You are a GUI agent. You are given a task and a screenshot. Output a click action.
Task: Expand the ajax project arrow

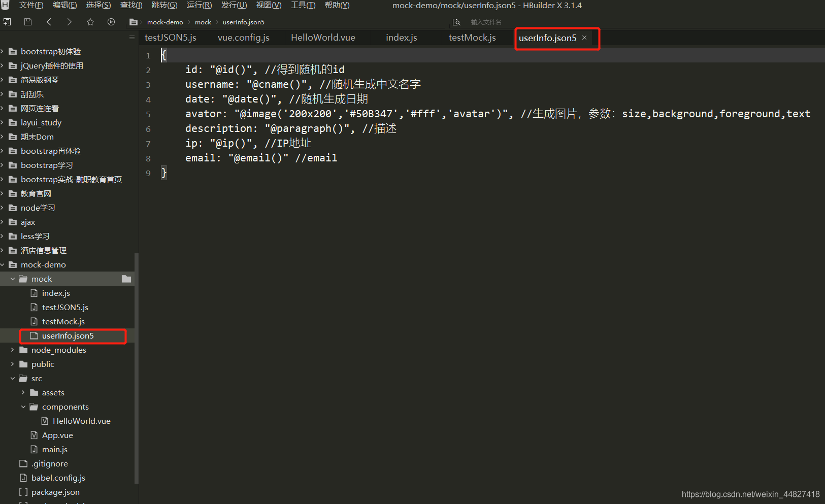click(3, 222)
